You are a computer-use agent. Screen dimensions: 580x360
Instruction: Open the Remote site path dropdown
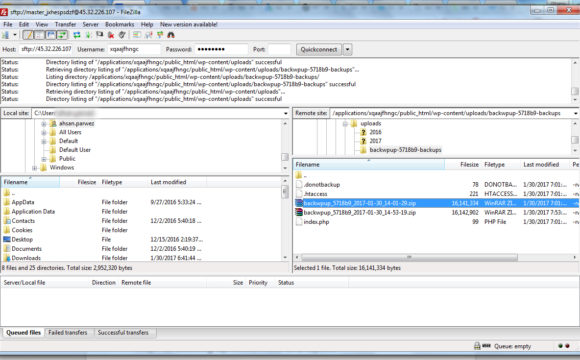[576, 113]
